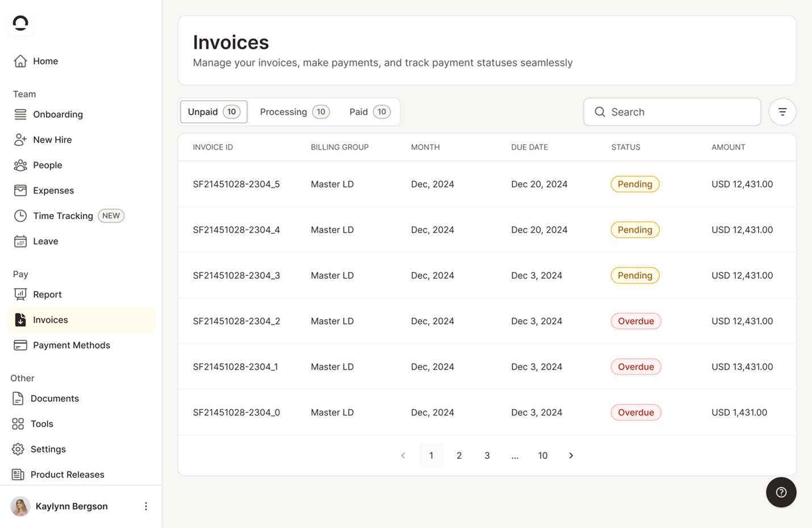Select Invoices in the sidebar

(81, 320)
